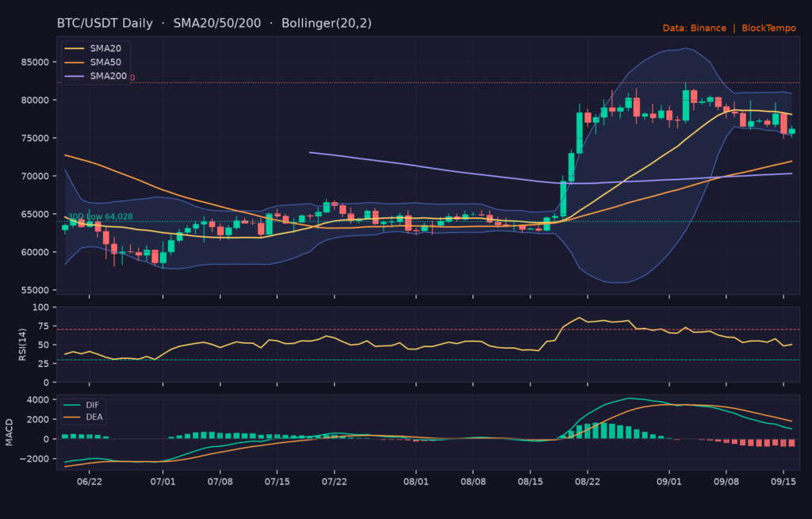Click the 75000 price axis label
Viewport: 812px width, 519px height.
click(35, 138)
